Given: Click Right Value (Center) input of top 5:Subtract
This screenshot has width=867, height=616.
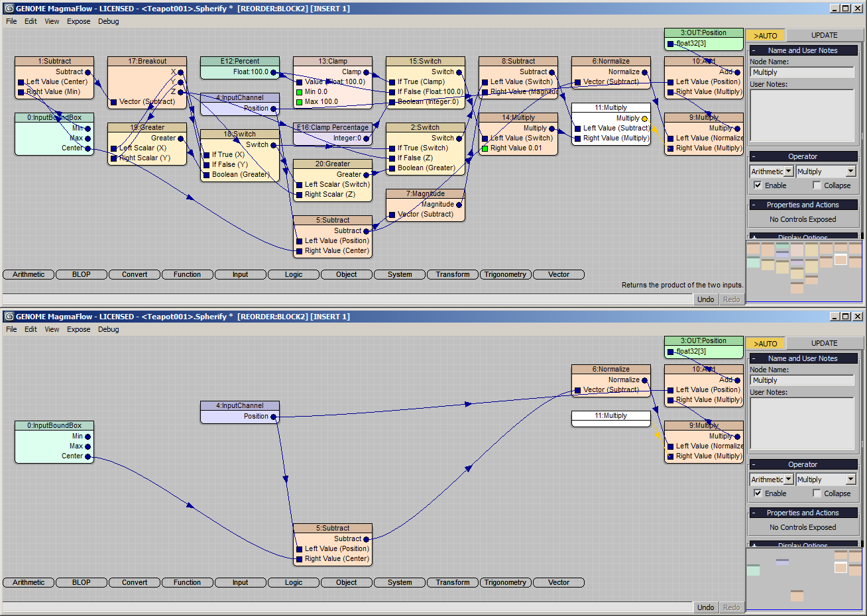Looking at the screenshot, I should [x=299, y=251].
